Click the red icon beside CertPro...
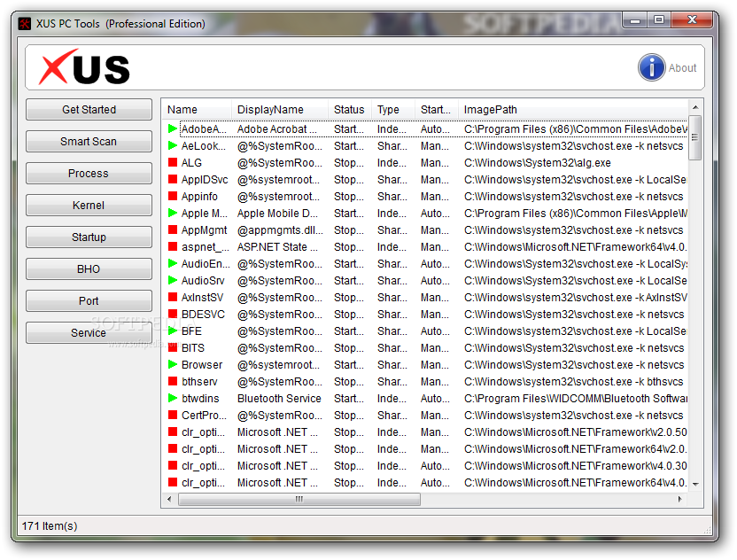The width and height of the screenshot is (737, 560). tap(173, 416)
